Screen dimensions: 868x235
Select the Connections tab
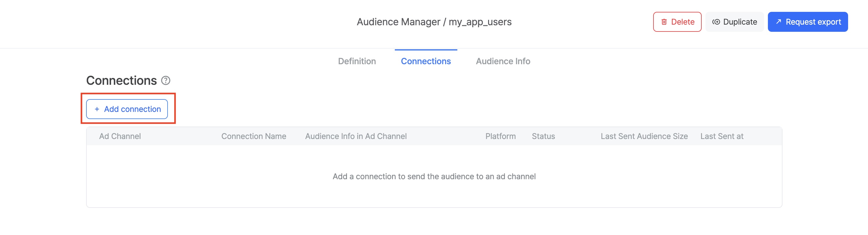tap(426, 61)
